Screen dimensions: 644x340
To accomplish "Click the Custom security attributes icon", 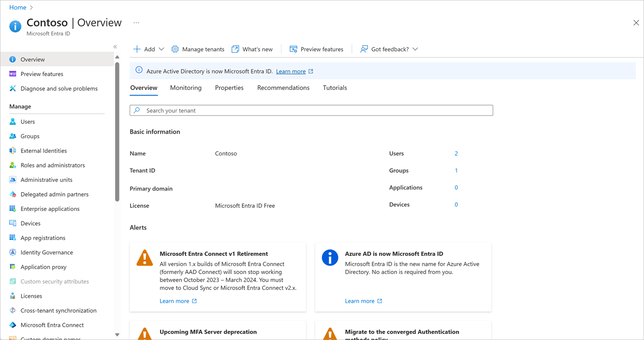I will tap(12, 281).
